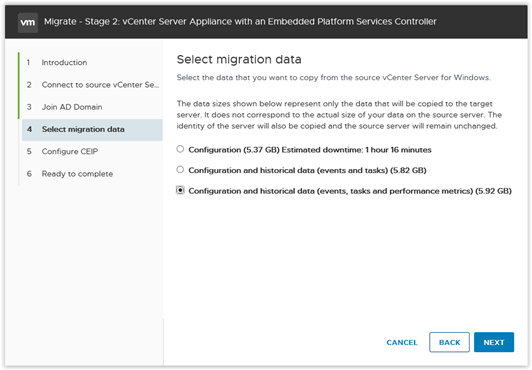Select events, tasks and performance metrics option
Screen dimensions: 532x370
pos(180,190)
